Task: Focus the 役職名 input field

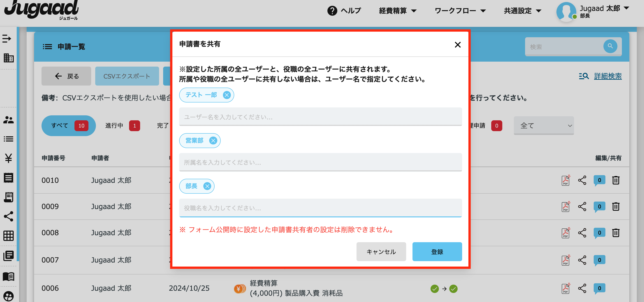Action: 320,208
